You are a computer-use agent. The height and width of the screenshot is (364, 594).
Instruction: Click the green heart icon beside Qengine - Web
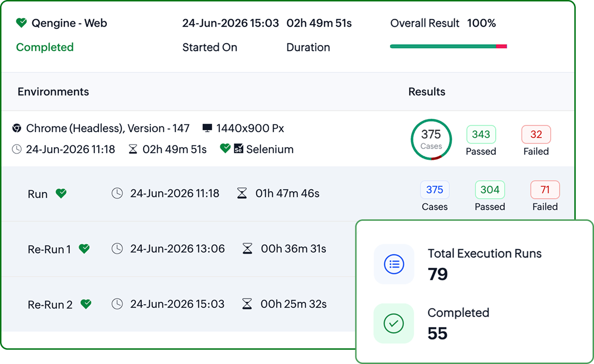pos(21,23)
